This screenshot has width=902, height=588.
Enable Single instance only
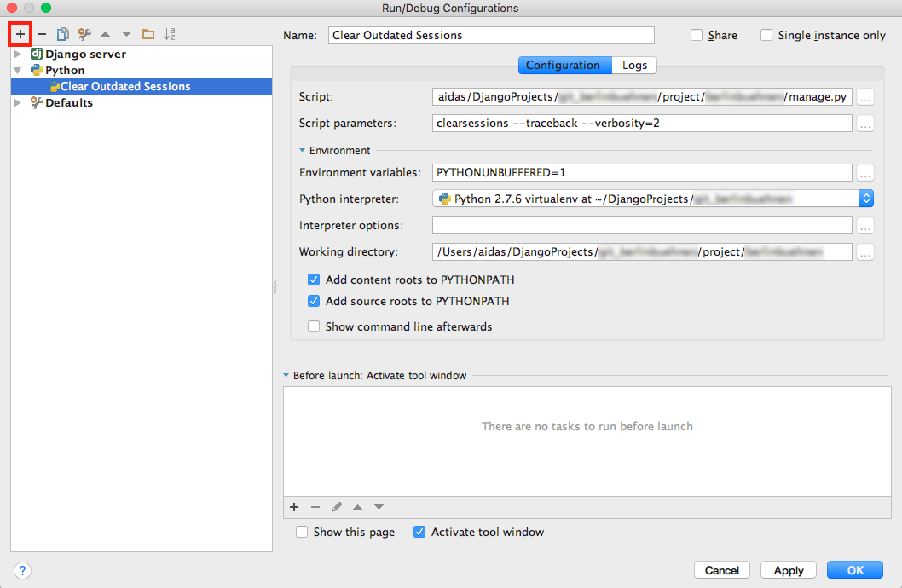[x=766, y=35]
